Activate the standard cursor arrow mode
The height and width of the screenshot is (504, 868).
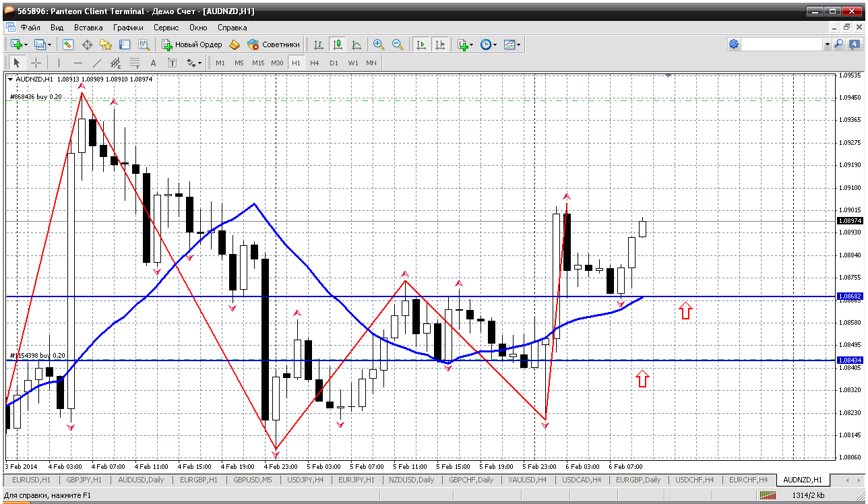[x=18, y=63]
